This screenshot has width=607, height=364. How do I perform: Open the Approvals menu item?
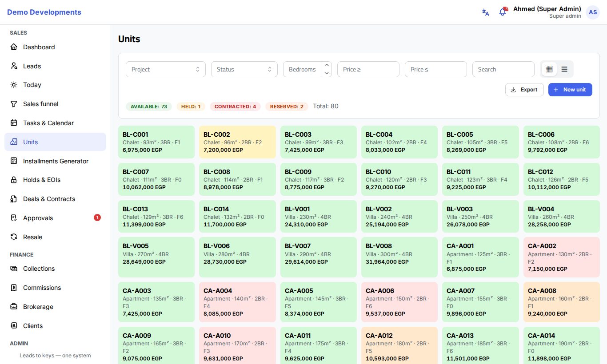[x=56, y=218]
